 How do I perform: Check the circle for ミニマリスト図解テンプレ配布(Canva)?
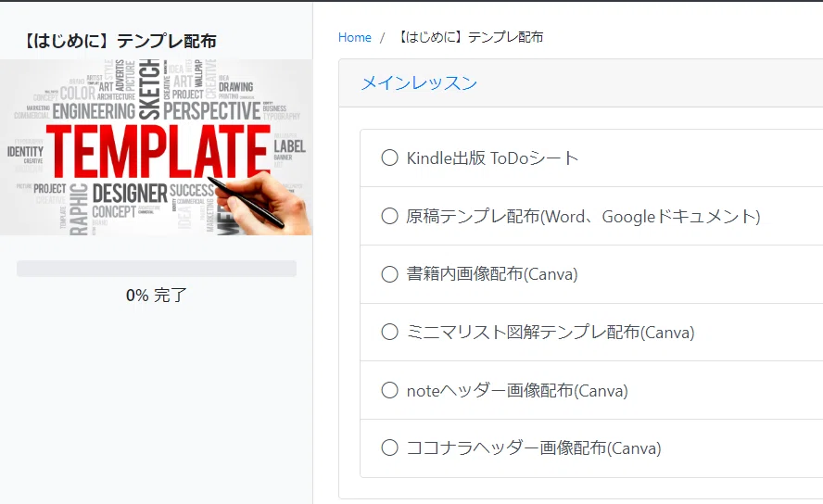pyautogui.click(x=389, y=332)
